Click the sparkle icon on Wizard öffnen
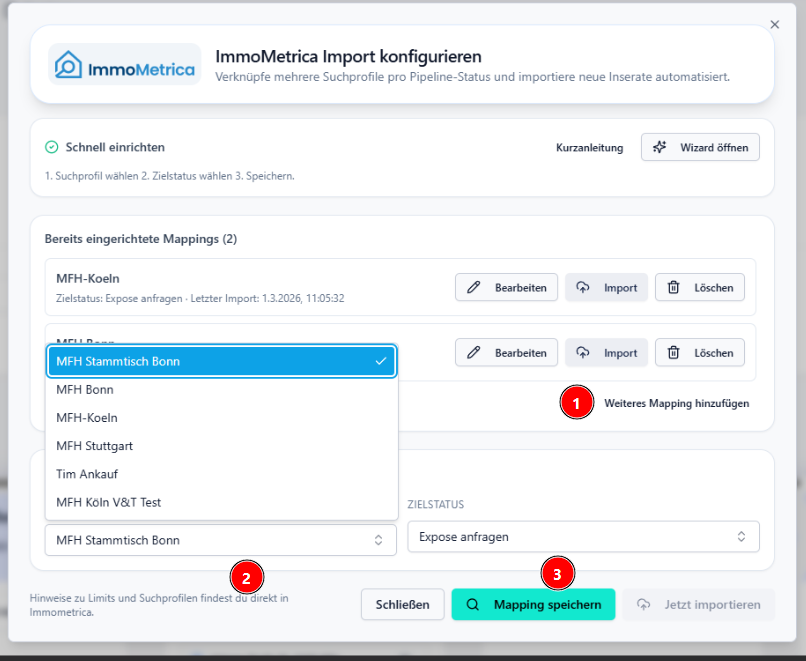The image size is (806, 661). (659, 147)
